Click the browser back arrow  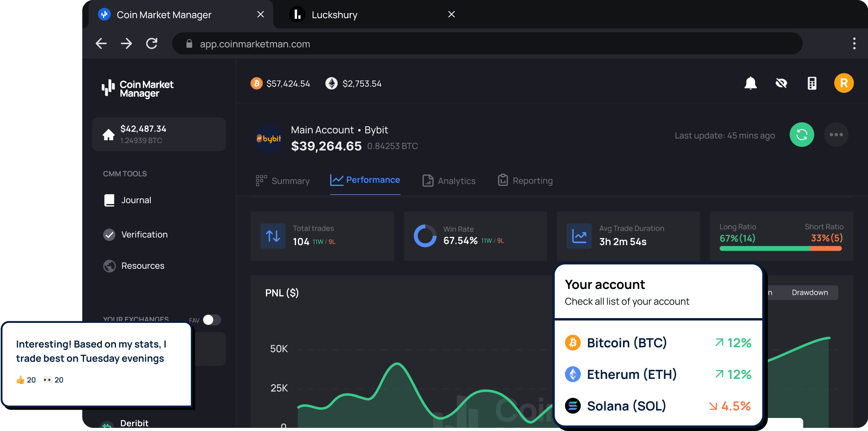(101, 43)
